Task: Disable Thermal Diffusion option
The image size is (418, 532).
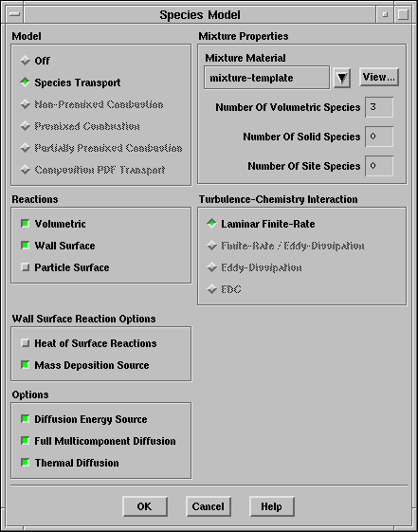Action: pos(25,463)
